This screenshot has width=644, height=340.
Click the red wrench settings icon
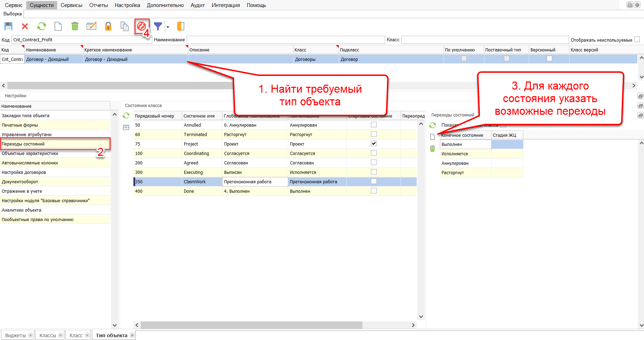[141, 26]
